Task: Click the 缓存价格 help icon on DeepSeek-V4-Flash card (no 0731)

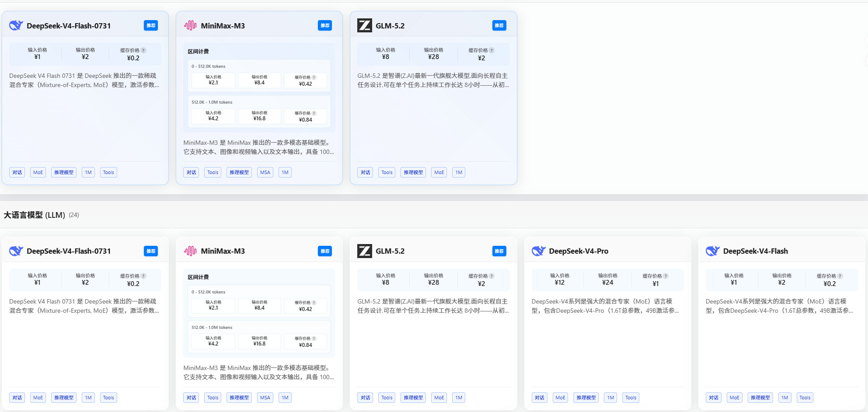Action: pos(840,276)
